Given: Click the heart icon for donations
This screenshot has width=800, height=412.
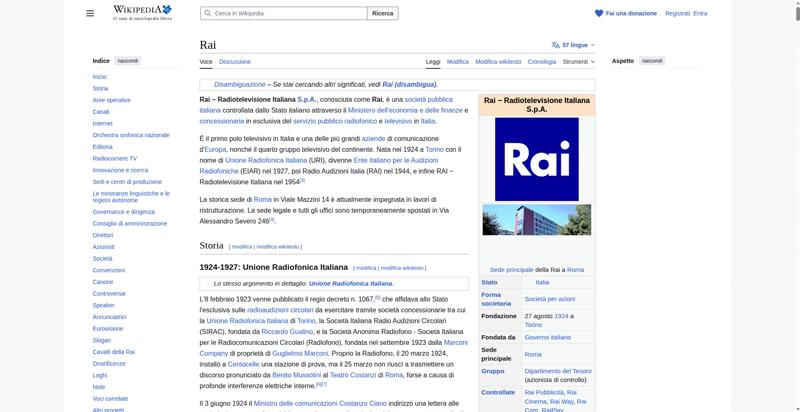Looking at the screenshot, I should (599, 13).
